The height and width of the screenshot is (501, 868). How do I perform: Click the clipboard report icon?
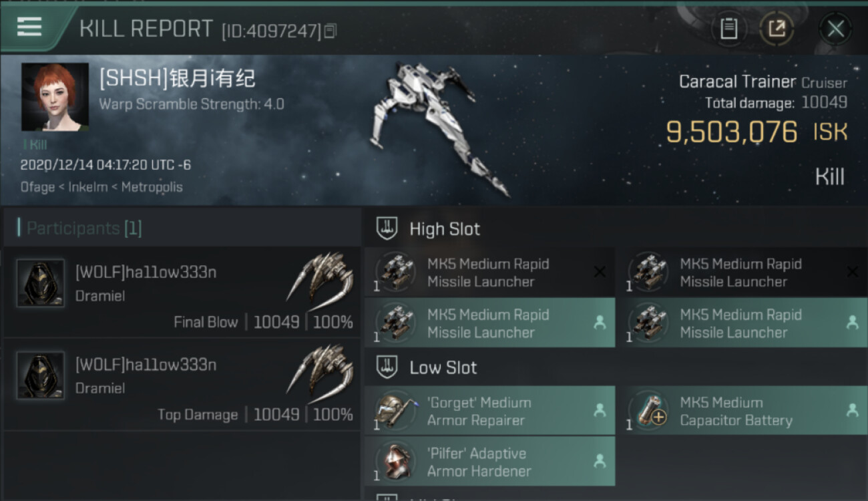[728, 29]
